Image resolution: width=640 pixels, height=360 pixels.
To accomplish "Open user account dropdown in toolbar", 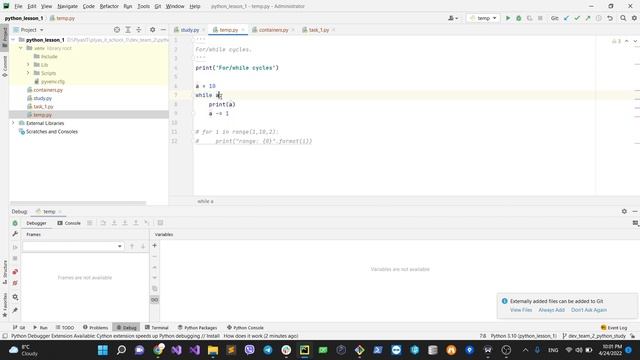I will [x=453, y=18].
